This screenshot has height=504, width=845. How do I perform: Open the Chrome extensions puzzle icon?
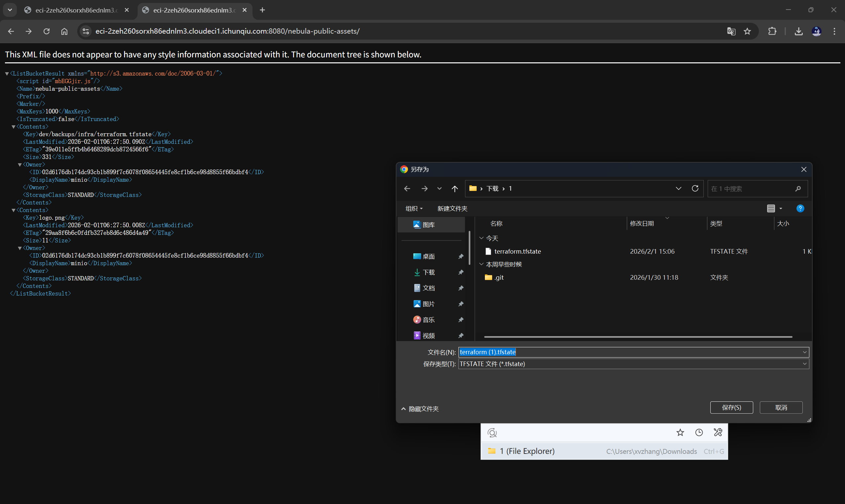(772, 31)
